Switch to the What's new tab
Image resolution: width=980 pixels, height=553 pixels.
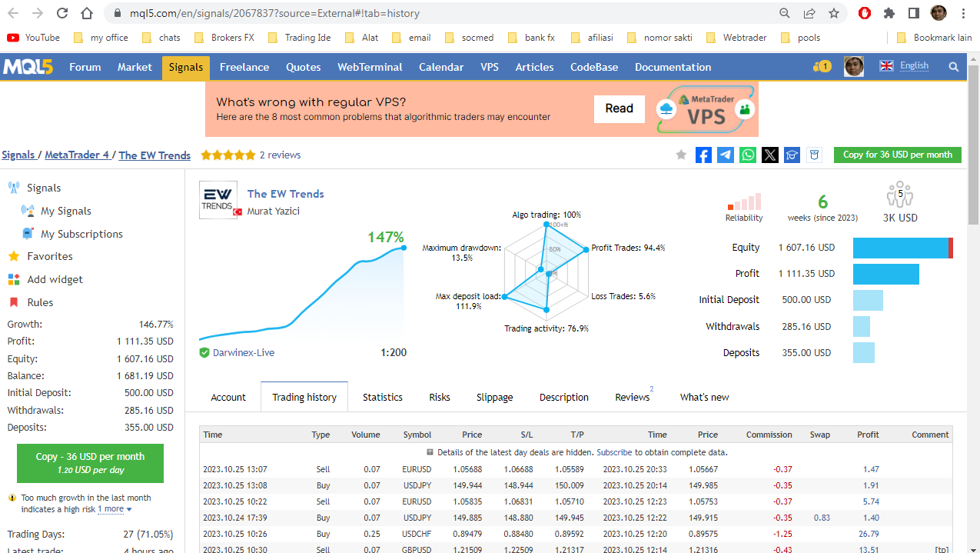(x=705, y=398)
